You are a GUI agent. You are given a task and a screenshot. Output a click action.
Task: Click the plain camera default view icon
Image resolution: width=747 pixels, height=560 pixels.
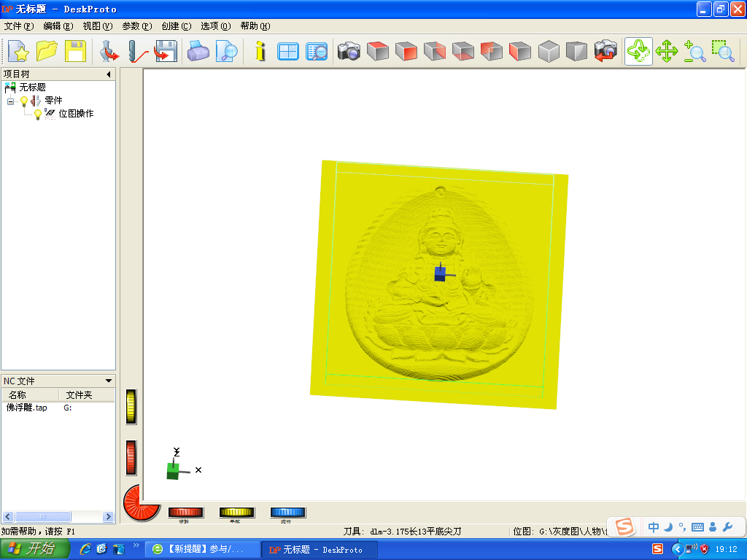click(x=349, y=51)
